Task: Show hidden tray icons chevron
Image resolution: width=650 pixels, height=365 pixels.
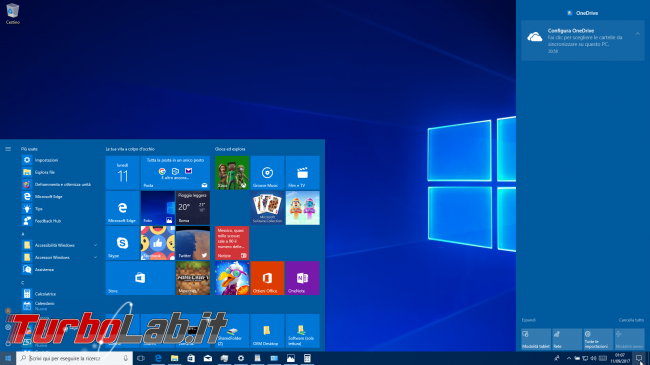Action: coord(569,358)
